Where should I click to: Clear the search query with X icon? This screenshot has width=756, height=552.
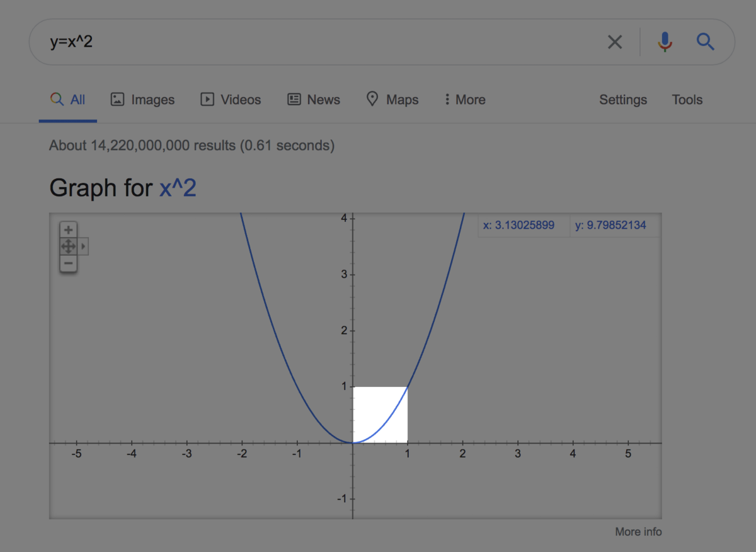click(x=615, y=42)
